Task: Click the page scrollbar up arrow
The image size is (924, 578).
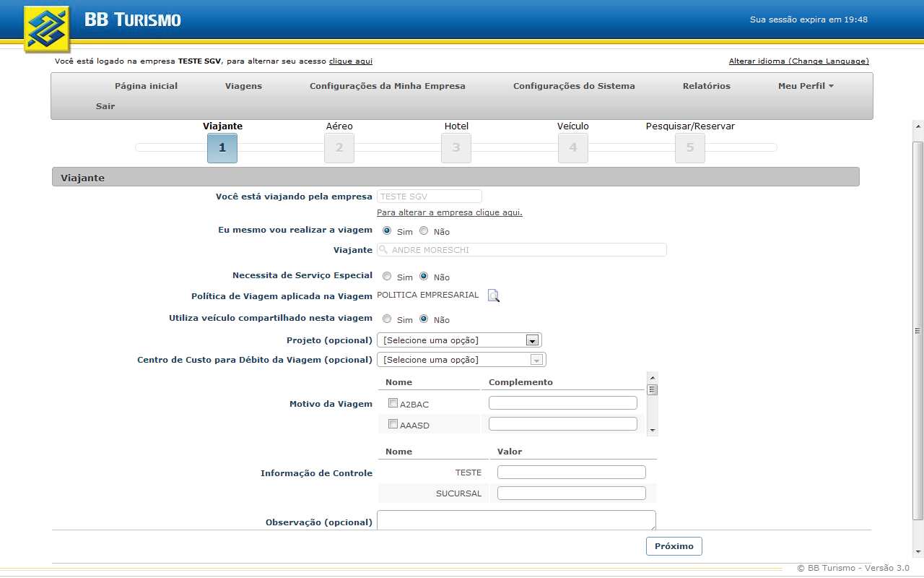Action: pyautogui.click(x=918, y=126)
